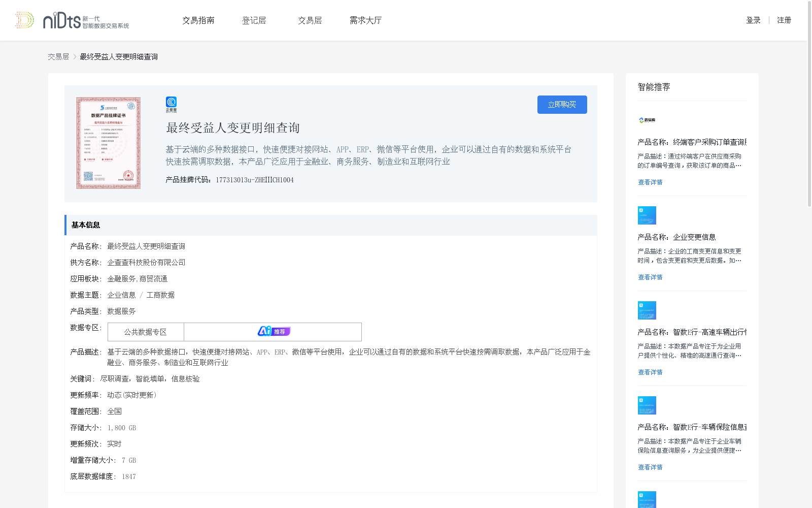Click supplier name 企查查科技股份有限公司

pyautogui.click(x=146, y=263)
